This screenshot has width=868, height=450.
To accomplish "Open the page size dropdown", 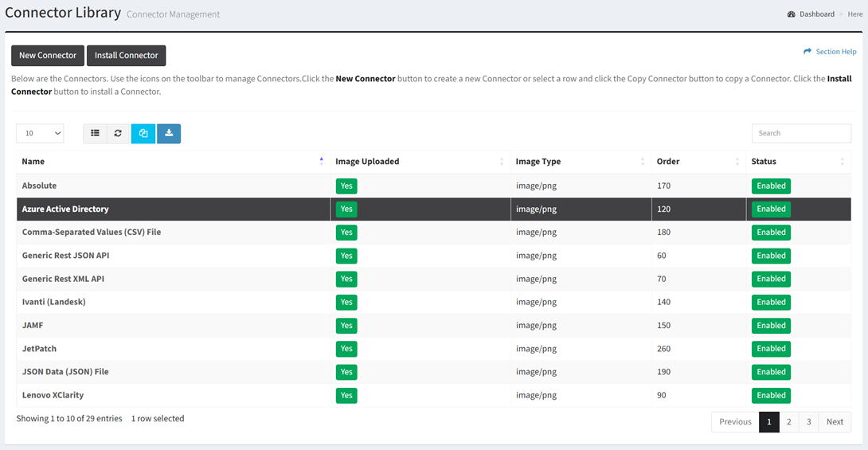I will click(x=40, y=133).
